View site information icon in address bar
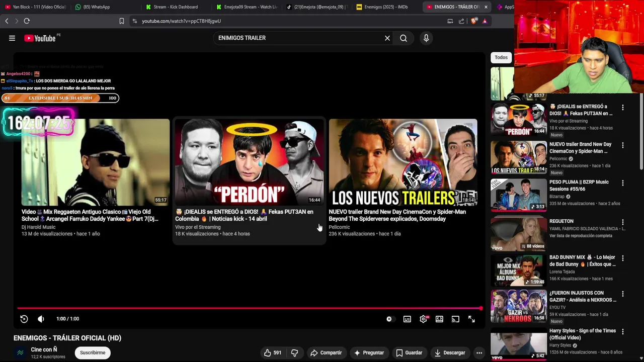 134,21
